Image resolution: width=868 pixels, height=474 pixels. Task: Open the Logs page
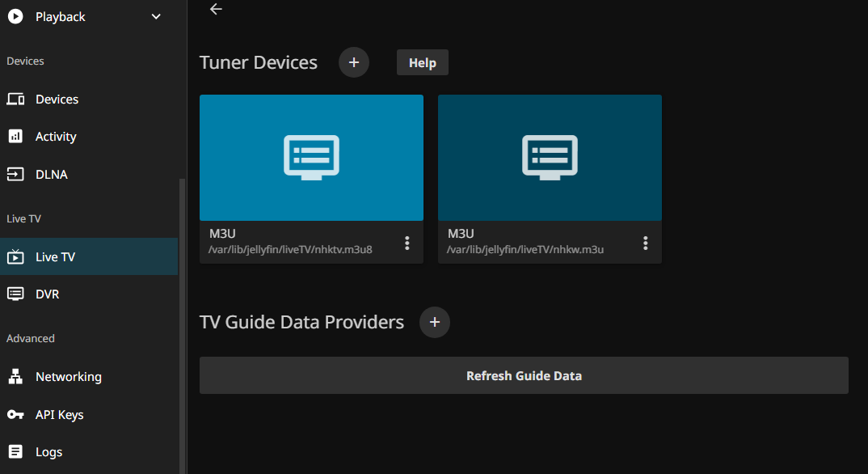(x=48, y=452)
